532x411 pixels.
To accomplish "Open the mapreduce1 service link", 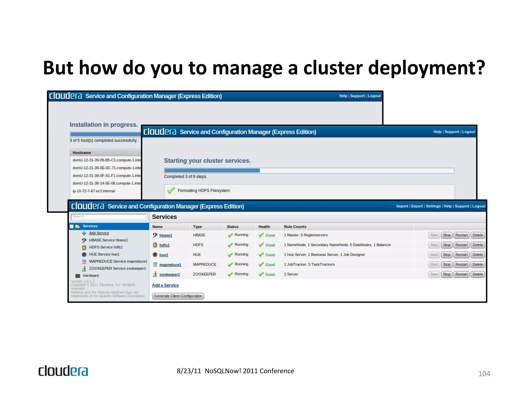I will pos(170,265).
